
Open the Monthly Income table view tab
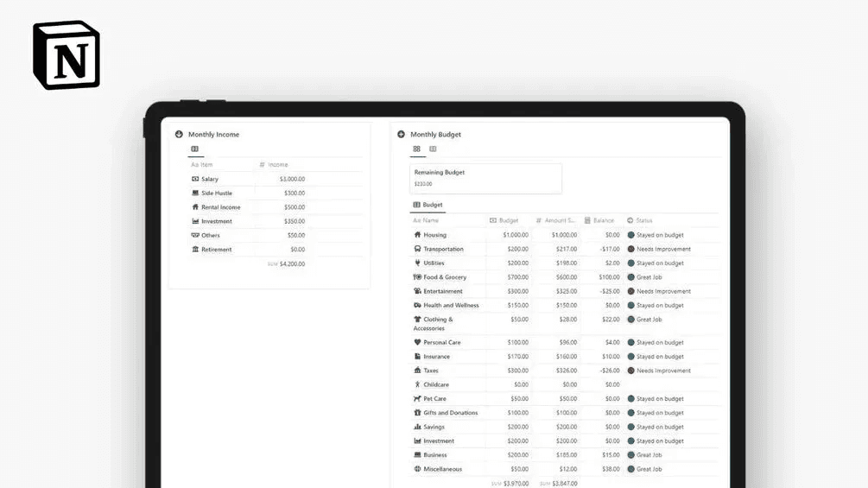click(195, 149)
